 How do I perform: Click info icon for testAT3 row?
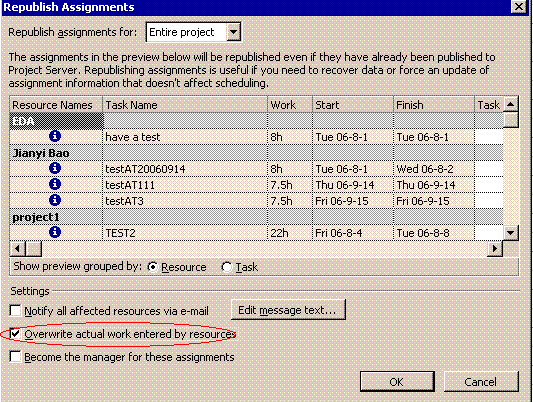pos(55,200)
